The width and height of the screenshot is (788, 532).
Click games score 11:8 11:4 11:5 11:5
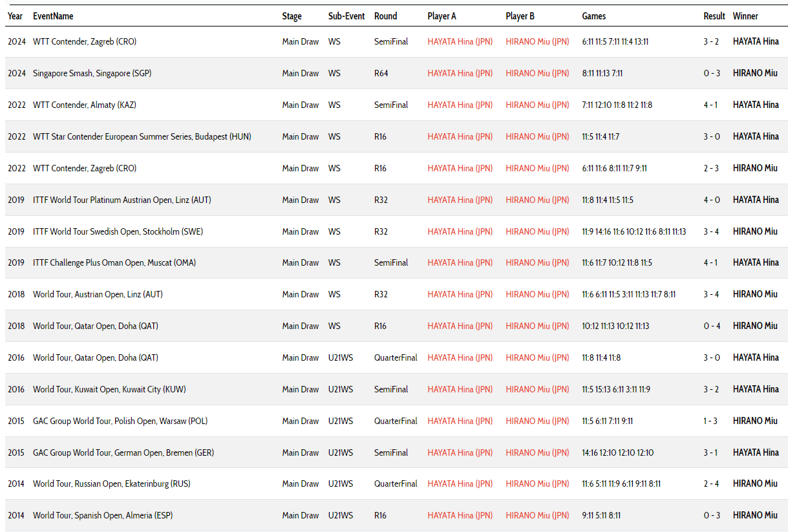(608, 200)
